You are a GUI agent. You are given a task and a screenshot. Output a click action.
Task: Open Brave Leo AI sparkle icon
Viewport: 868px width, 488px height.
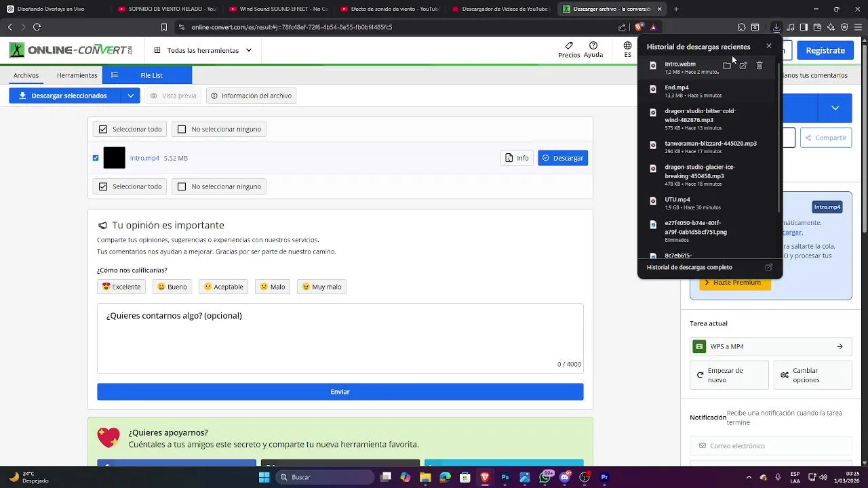tap(831, 27)
